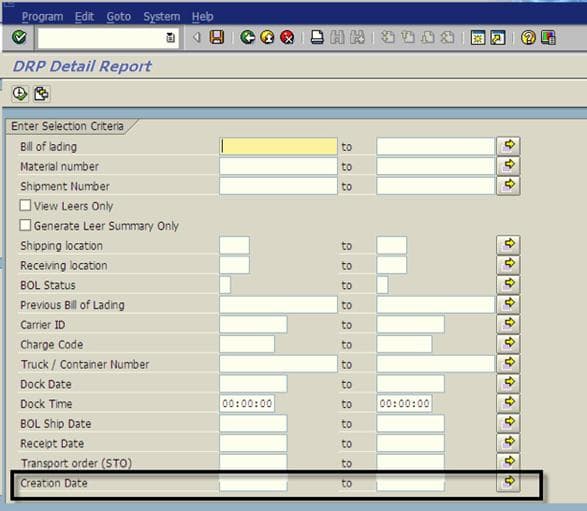Click the Save floppy disk icon
587x511 pixels.
coord(217,37)
